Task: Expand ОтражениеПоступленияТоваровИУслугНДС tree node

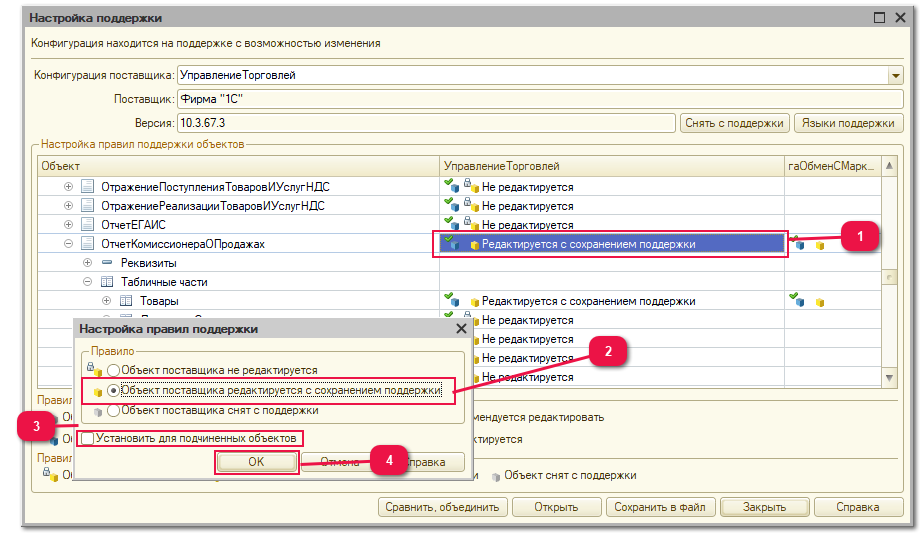Action: coord(68,187)
